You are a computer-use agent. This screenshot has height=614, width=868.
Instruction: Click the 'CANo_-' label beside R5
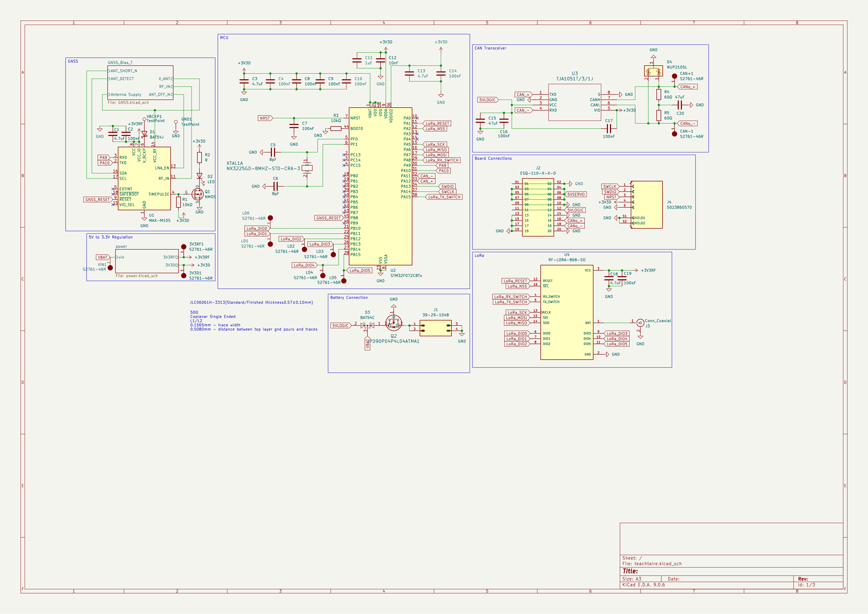[x=687, y=123]
